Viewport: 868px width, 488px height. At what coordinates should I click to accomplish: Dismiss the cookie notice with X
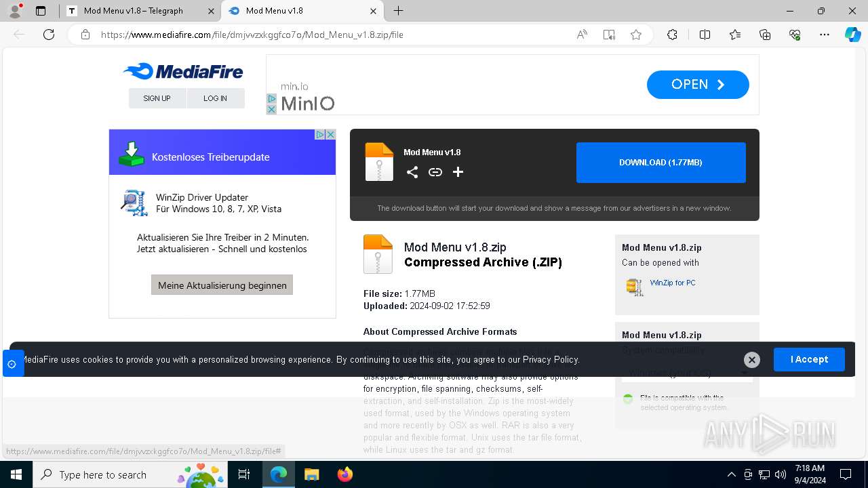point(751,360)
